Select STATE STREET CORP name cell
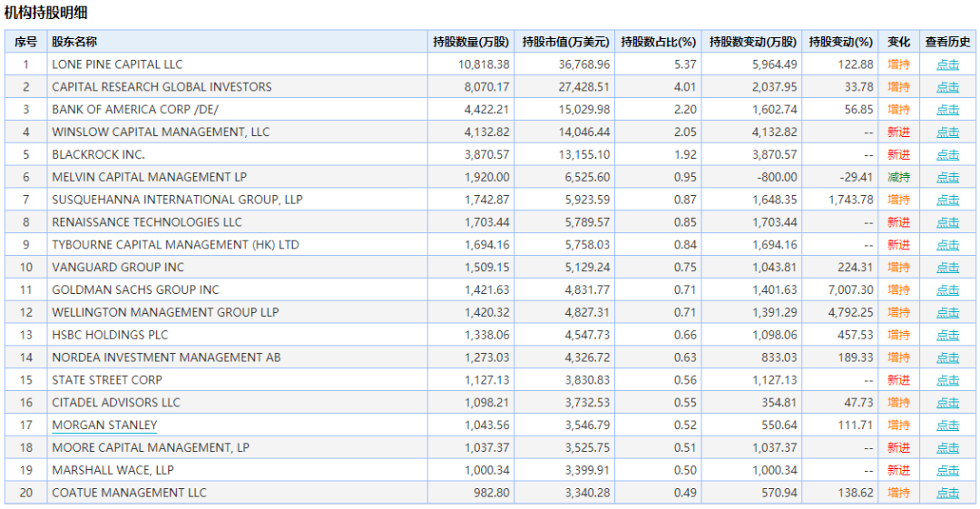This screenshot has height=509, width=980. (x=237, y=379)
